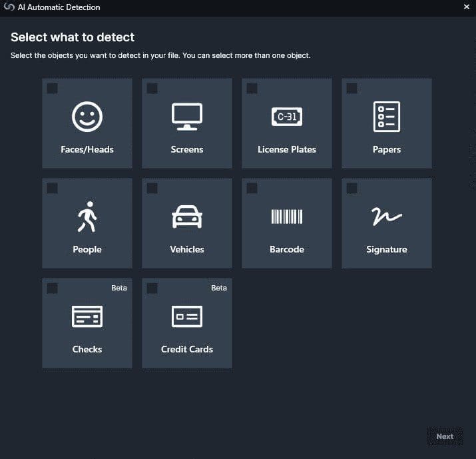
Task: Select the Faces/Heads smiley icon
Action: tap(87, 117)
